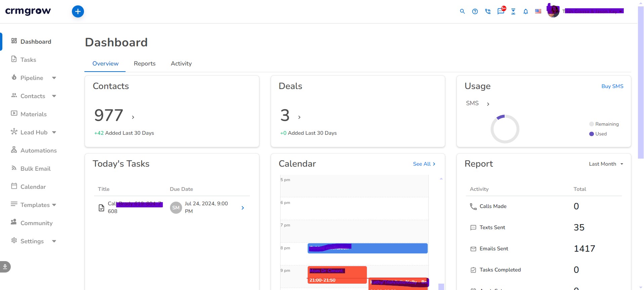The height and width of the screenshot is (290, 644).
Task: Click See All in Calendar card
Action: click(x=424, y=164)
